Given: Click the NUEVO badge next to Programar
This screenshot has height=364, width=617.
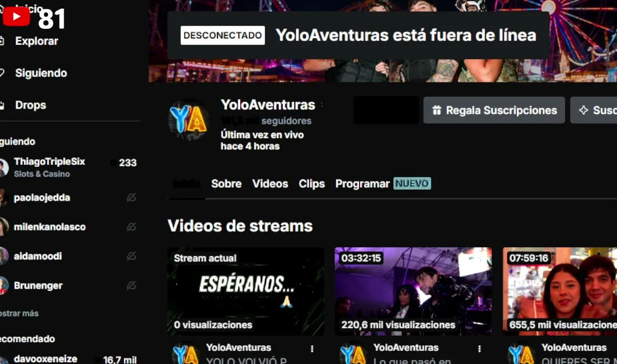Looking at the screenshot, I should coord(412,183).
